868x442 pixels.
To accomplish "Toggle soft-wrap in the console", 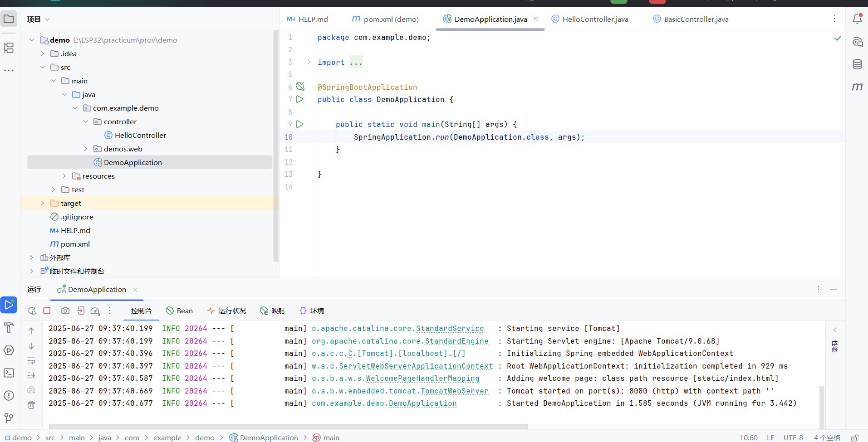I will pyautogui.click(x=31, y=361).
